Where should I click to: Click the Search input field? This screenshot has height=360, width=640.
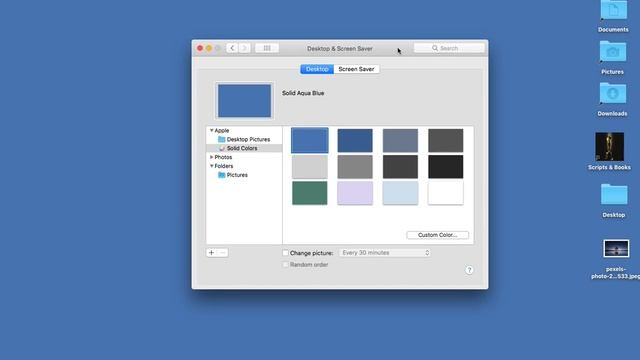[449, 48]
